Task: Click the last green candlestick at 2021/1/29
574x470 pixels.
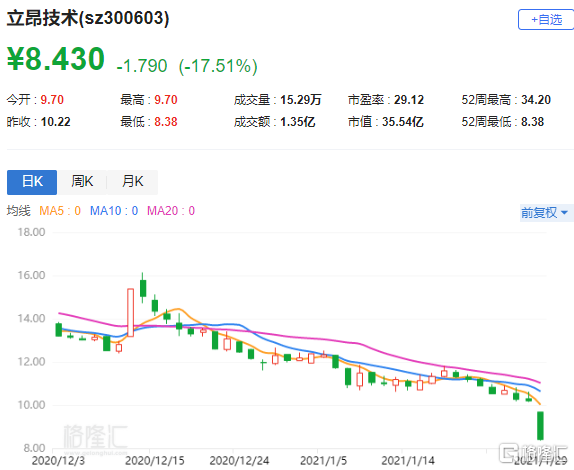Action: pyautogui.click(x=540, y=425)
